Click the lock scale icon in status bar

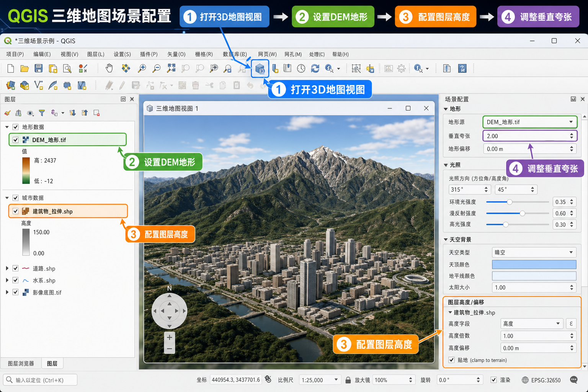[348, 380]
